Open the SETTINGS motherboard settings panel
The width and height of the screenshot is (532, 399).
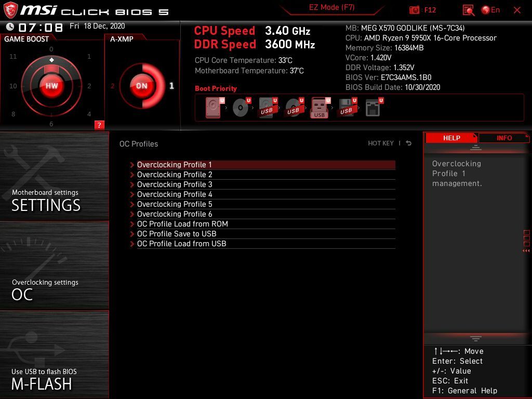click(x=54, y=176)
